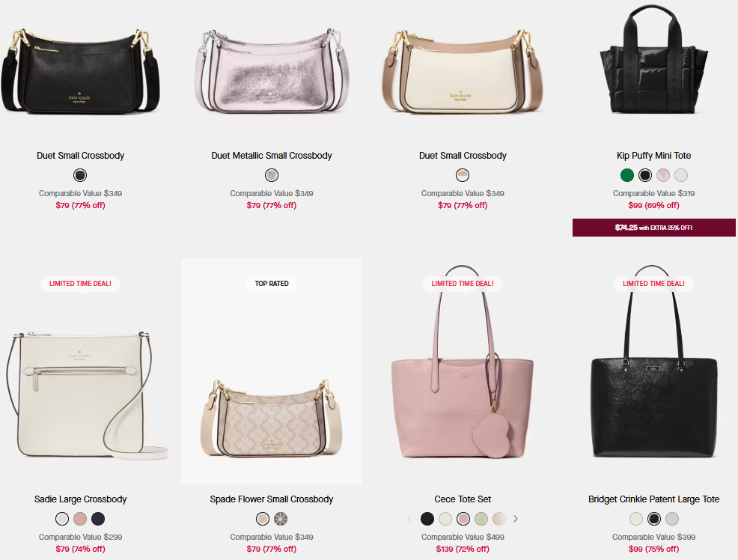738x560 pixels.
Task: Click Top Rated badge on Spade Flower Crossbody
Action: tap(272, 284)
